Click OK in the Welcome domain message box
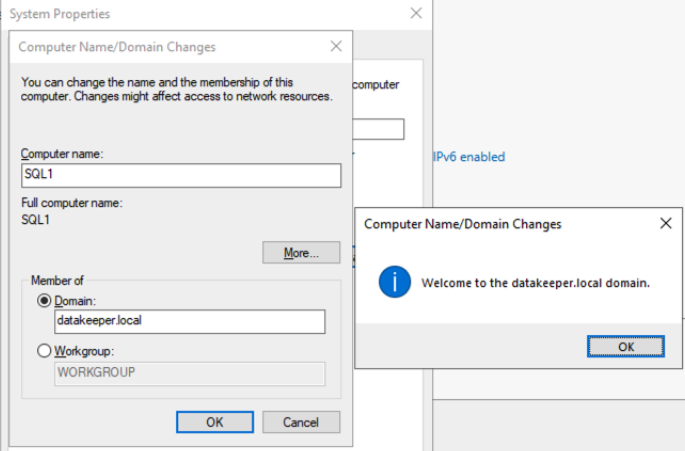This screenshot has height=451, width=685. 626,347
